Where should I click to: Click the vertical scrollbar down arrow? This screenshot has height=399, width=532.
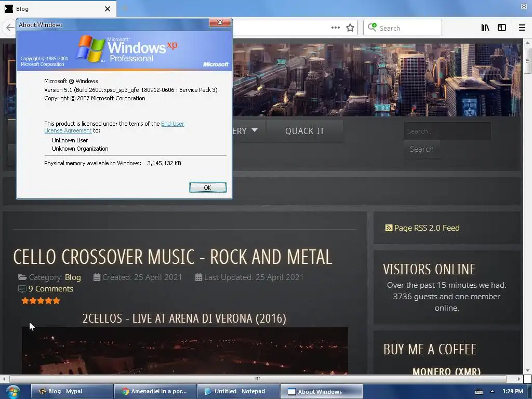coord(527,370)
